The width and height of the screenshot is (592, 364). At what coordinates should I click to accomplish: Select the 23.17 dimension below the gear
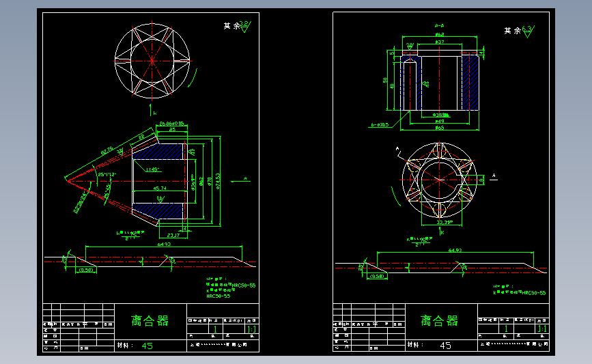[173, 235]
